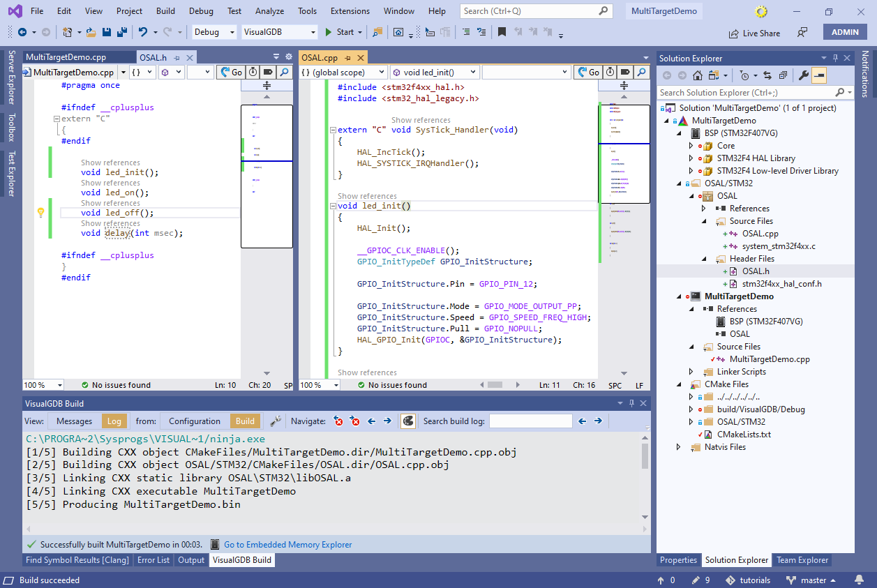Click the color palette icon in build toolbar
This screenshot has height=588, width=877.
(x=408, y=421)
